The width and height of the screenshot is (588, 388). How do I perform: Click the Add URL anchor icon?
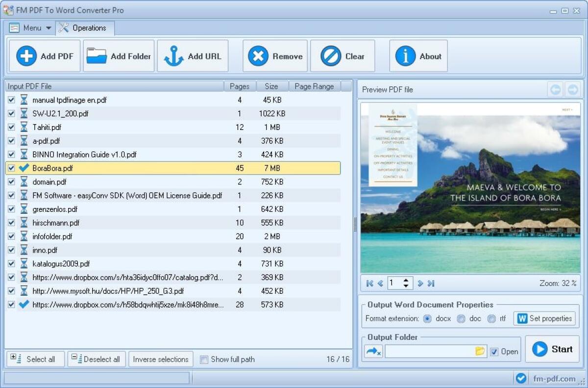click(x=174, y=55)
